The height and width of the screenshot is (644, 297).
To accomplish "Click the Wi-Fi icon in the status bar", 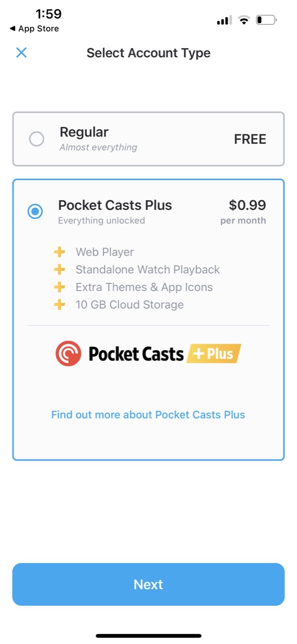I will point(244,20).
